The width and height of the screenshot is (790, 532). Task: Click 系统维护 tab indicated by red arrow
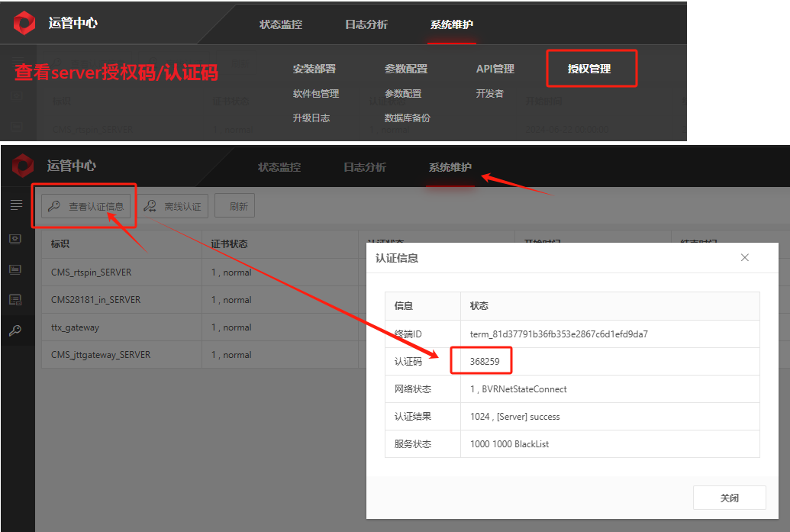pos(450,167)
